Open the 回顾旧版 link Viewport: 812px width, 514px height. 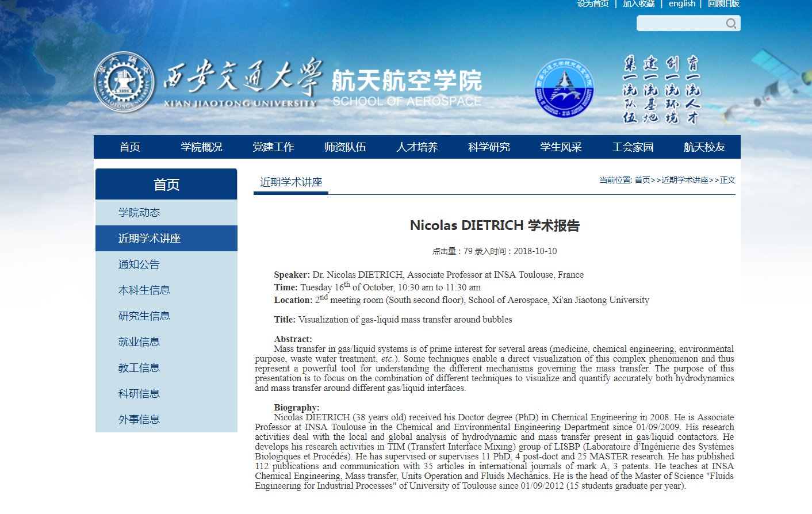tap(723, 3)
